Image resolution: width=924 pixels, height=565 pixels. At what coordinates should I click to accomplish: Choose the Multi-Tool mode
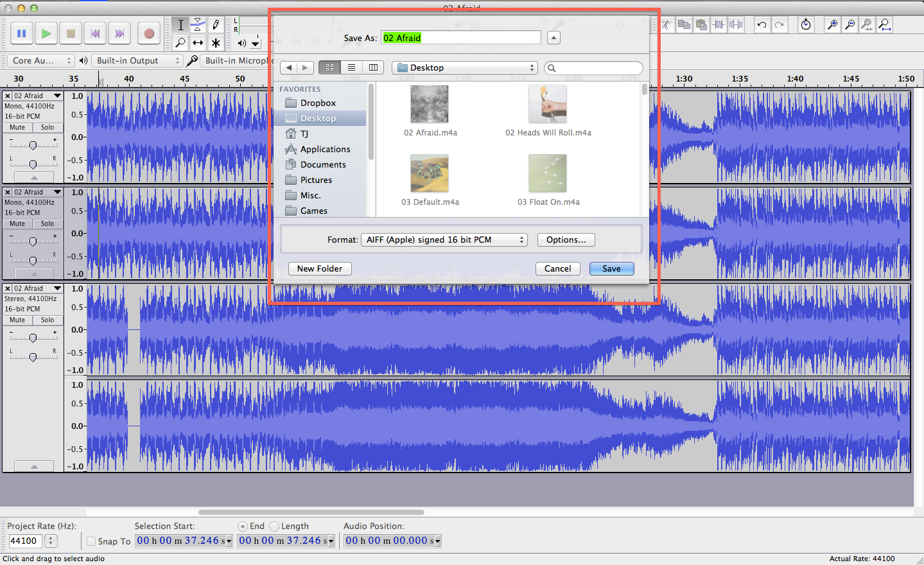pyautogui.click(x=215, y=42)
